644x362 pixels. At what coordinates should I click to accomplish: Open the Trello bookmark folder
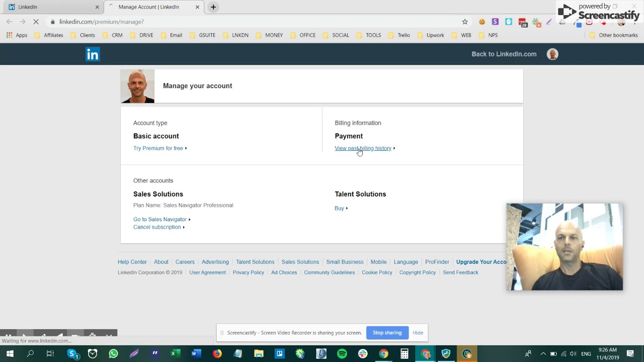pyautogui.click(x=398, y=35)
